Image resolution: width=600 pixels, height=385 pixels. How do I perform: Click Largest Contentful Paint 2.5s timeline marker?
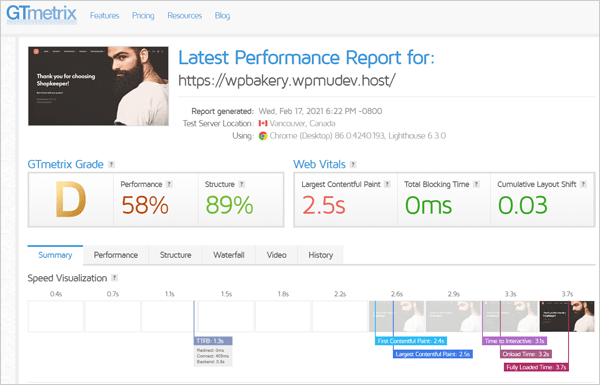tap(433, 354)
